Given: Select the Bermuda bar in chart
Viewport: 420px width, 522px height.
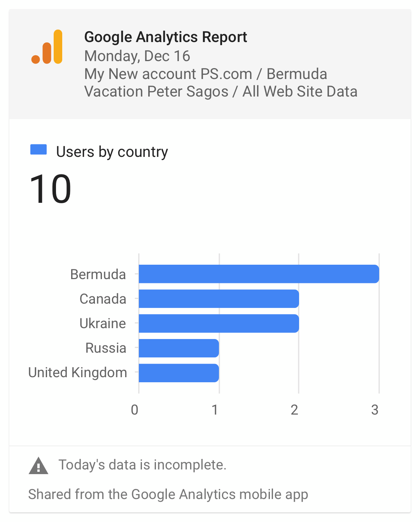Looking at the screenshot, I should pos(259,274).
